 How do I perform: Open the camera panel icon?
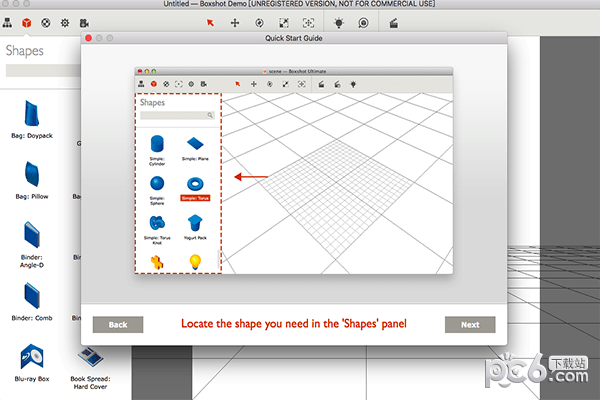tap(84, 23)
